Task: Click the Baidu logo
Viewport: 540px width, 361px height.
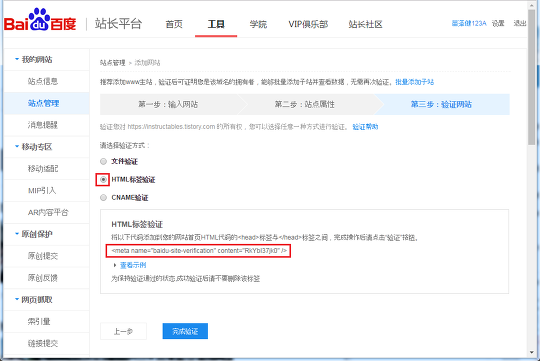Action: (x=40, y=20)
